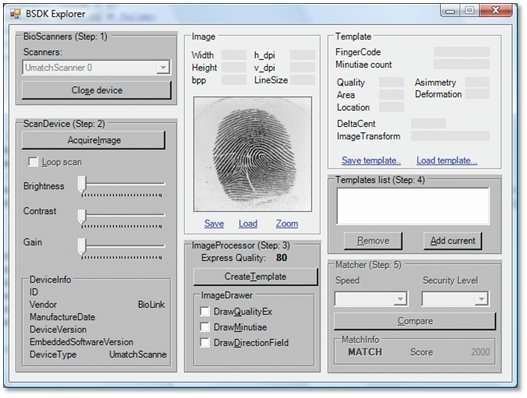Click the AcquireImage button
The image size is (527, 398).
[94, 140]
